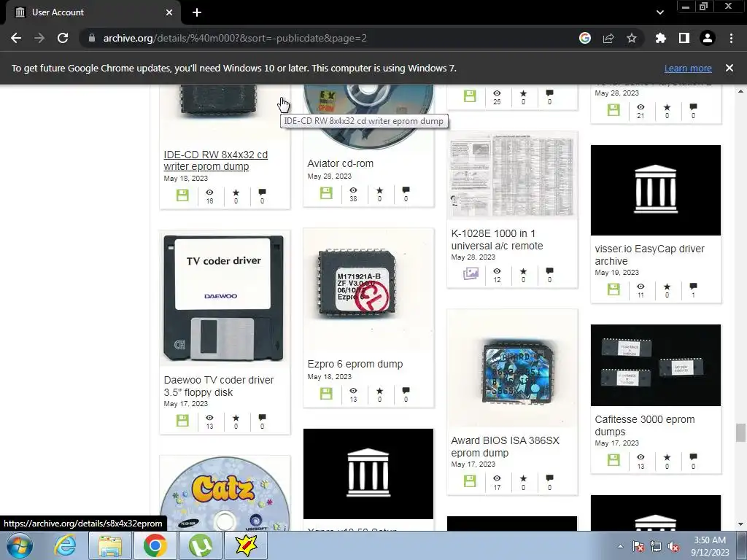This screenshot has height=560, width=747.
Task: Click favorite star on Award BIOS card
Action: pyautogui.click(x=523, y=478)
